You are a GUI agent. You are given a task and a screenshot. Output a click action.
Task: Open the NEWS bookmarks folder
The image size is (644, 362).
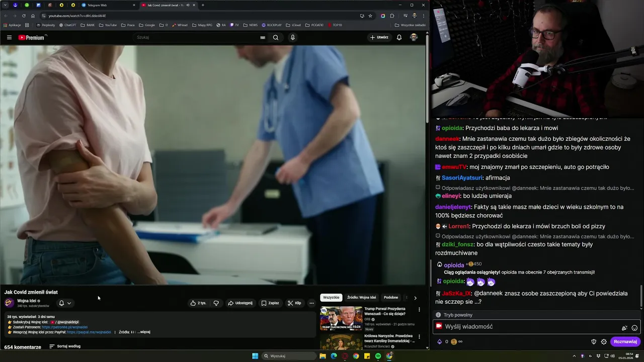[x=250, y=25]
